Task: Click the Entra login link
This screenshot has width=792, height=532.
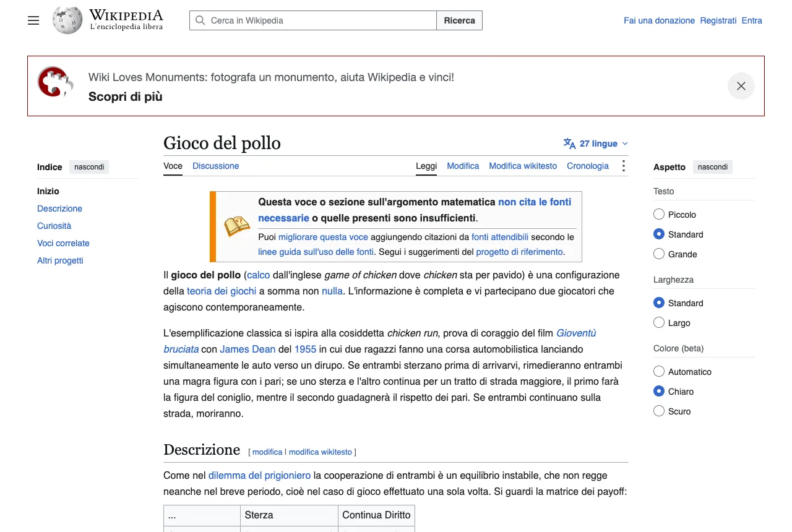Action: [752, 20]
